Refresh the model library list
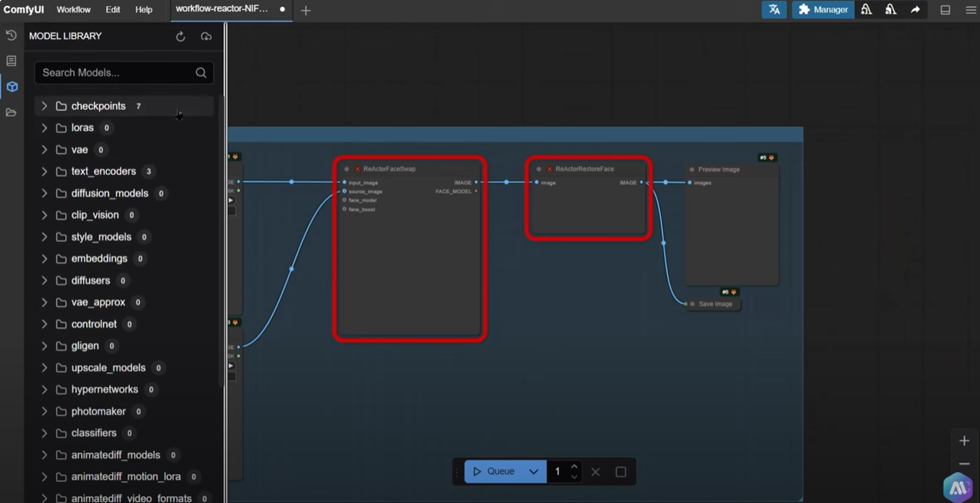The image size is (980, 503). pyautogui.click(x=181, y=36)
